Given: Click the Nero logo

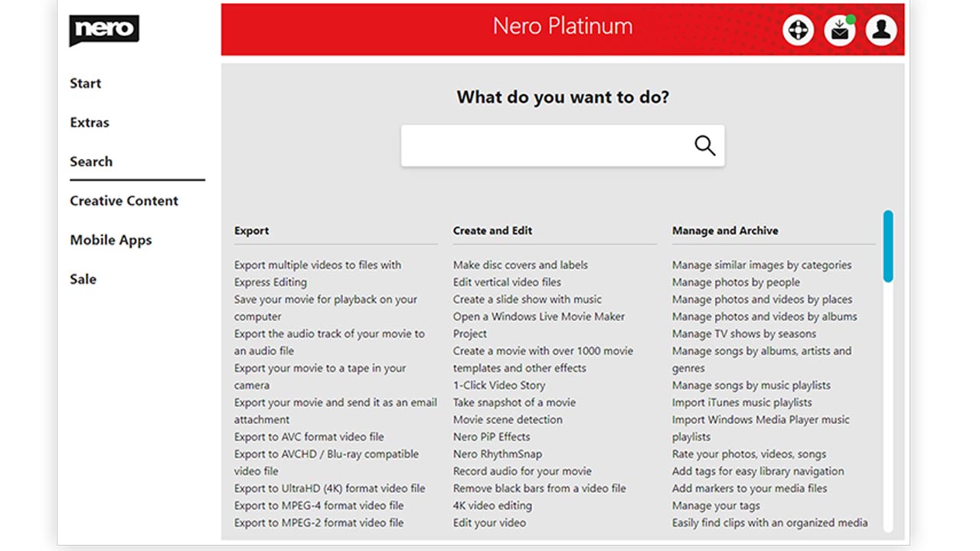Looking at the screenshot, I should (103, 30).
